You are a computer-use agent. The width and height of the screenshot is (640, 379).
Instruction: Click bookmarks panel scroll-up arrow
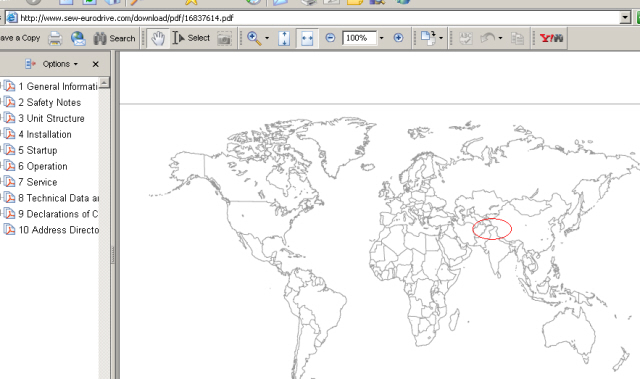(x=104, y=82)
